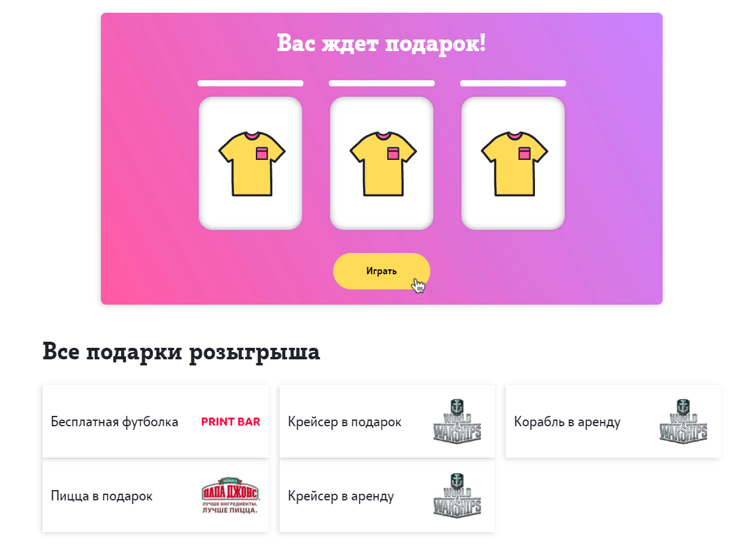Click the PRINT BAR logo
This screenshot has height=560, width=752.
click(x=230, y=422)
